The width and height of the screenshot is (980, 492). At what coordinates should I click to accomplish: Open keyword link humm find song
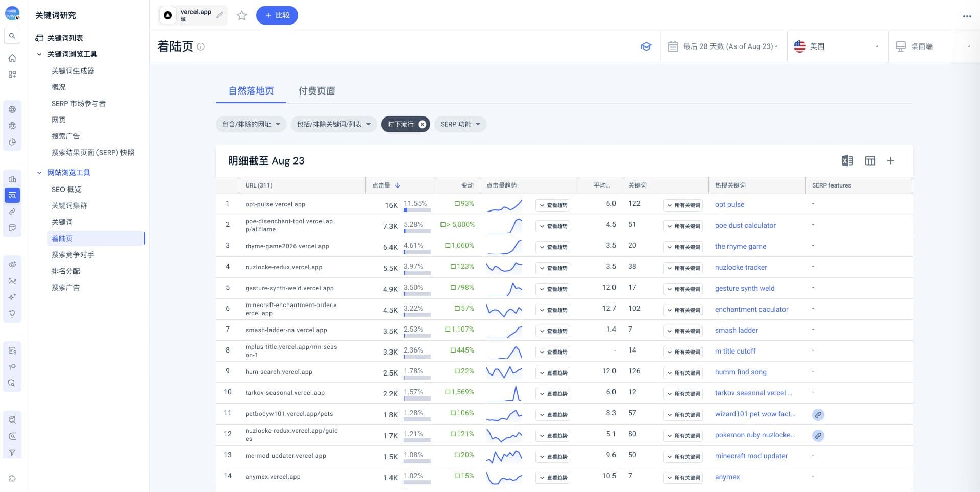[x=741, y=372]
